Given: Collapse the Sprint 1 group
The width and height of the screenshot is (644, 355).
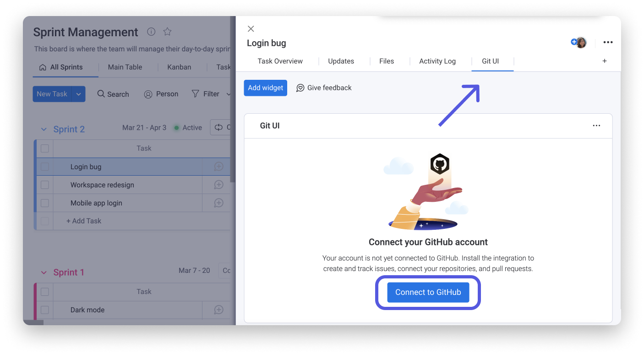Looking at the screenshot, I should coord(44,272).
